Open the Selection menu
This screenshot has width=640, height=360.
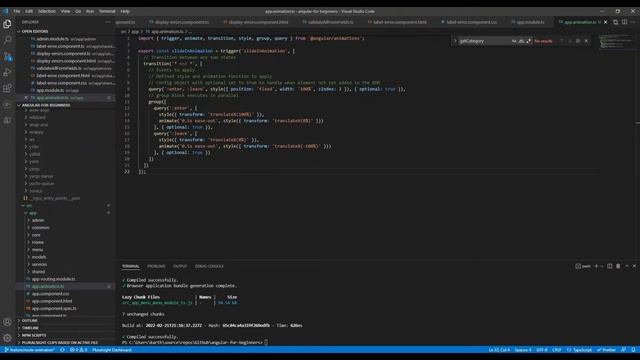(47, 11)
